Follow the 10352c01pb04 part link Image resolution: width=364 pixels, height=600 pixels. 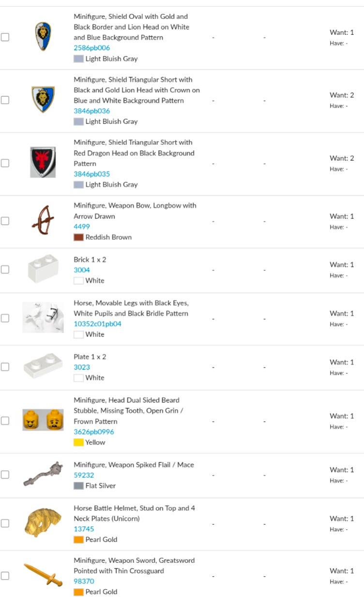[97, 324]
